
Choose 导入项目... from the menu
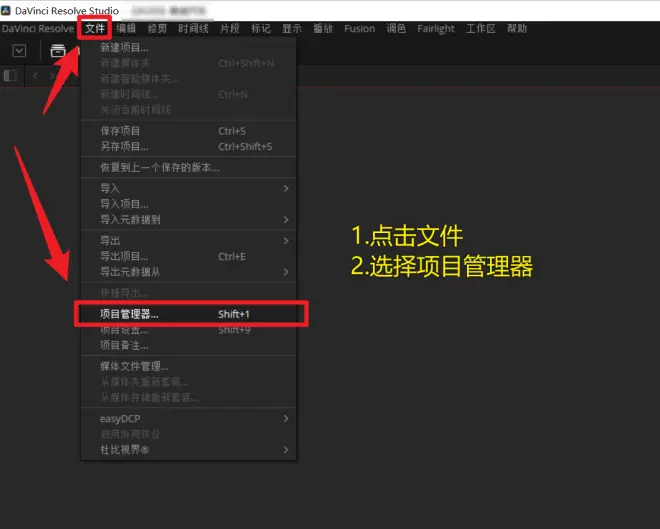(188, 204)
